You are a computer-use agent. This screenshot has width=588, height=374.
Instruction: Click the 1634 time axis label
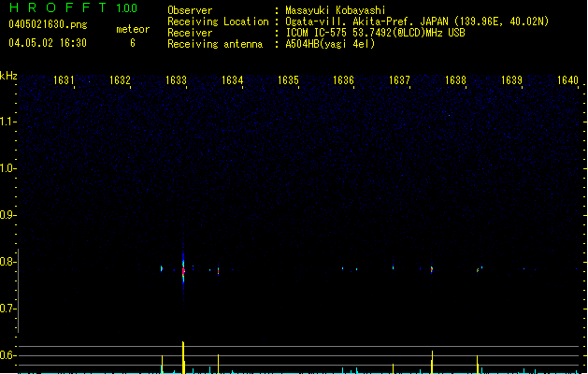pos(232,80)
